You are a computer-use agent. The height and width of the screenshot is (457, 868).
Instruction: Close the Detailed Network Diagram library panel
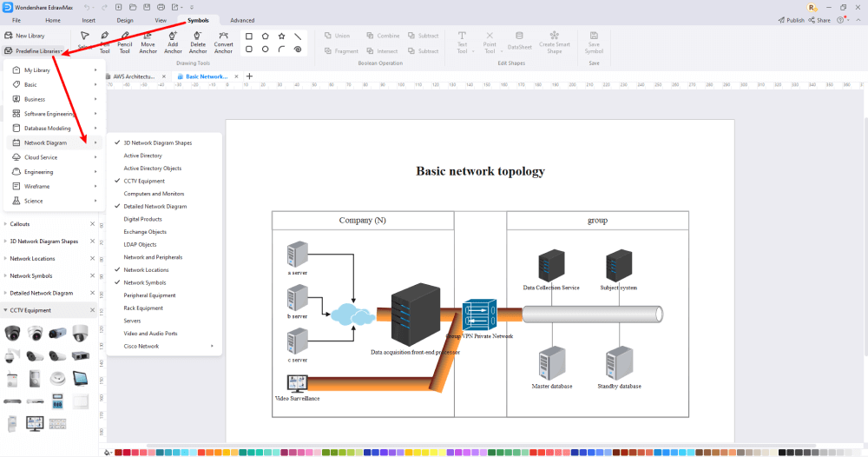tap(93, 293)
